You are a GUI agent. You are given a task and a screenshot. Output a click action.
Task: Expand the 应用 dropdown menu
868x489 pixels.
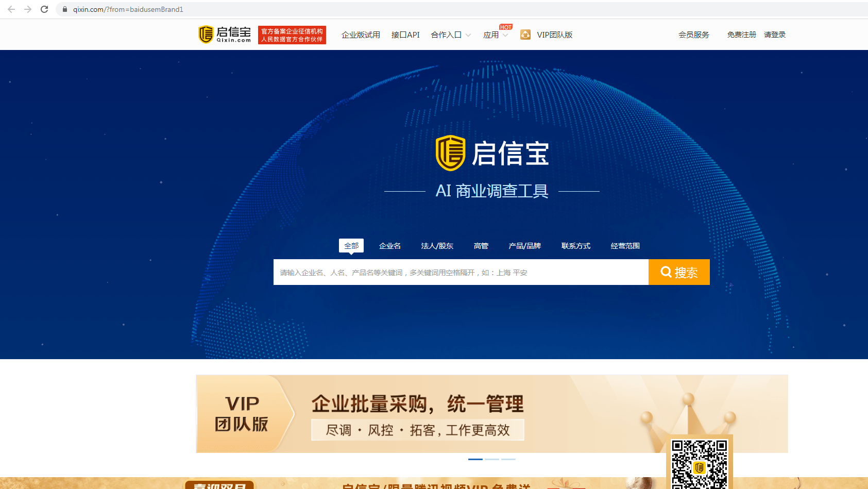point(496,35)
